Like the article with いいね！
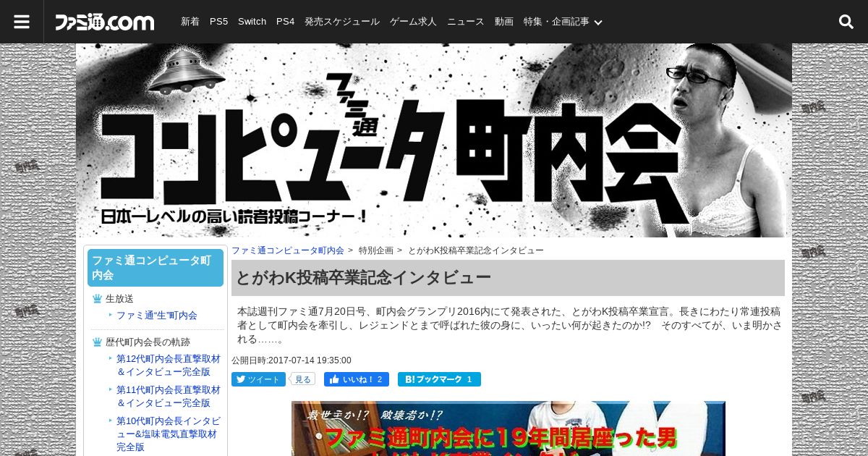The height and width of the screenshot is (456, 868). point(357,379)
